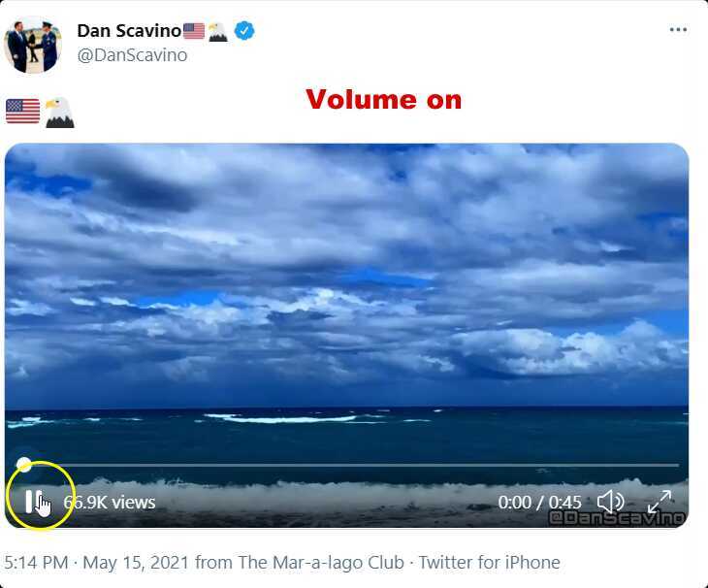Open Dan Scavino's profile picture
Screen dimensions: 708x588
pos(33,45)
